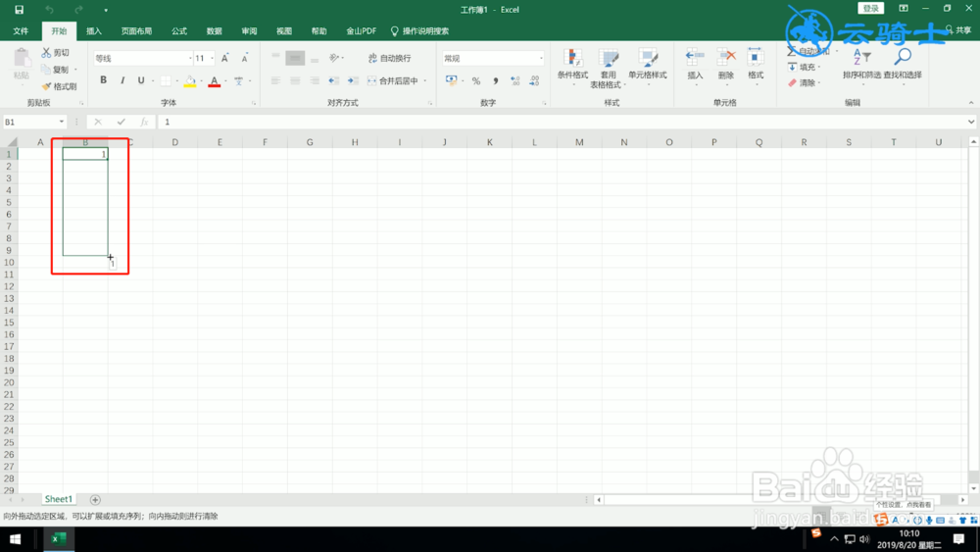The image size is (980, 552).
Task: Open the Merge and Center dropdown arrow
Action: (x=425, y=80)
